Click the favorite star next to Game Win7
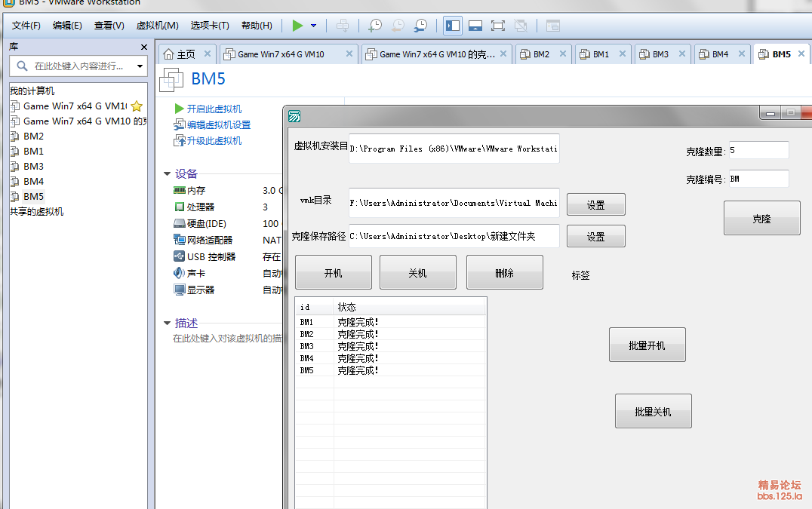Viewport: 812px width, 509px height. tap(137, 106)
